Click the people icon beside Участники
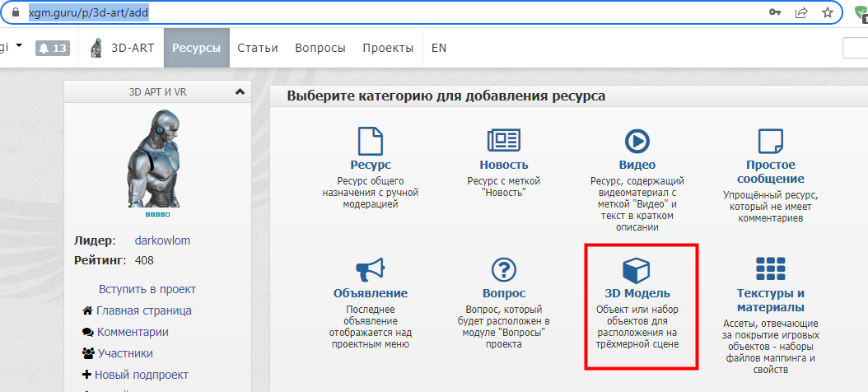Screen dimensions: 868x392 (88, 353)
